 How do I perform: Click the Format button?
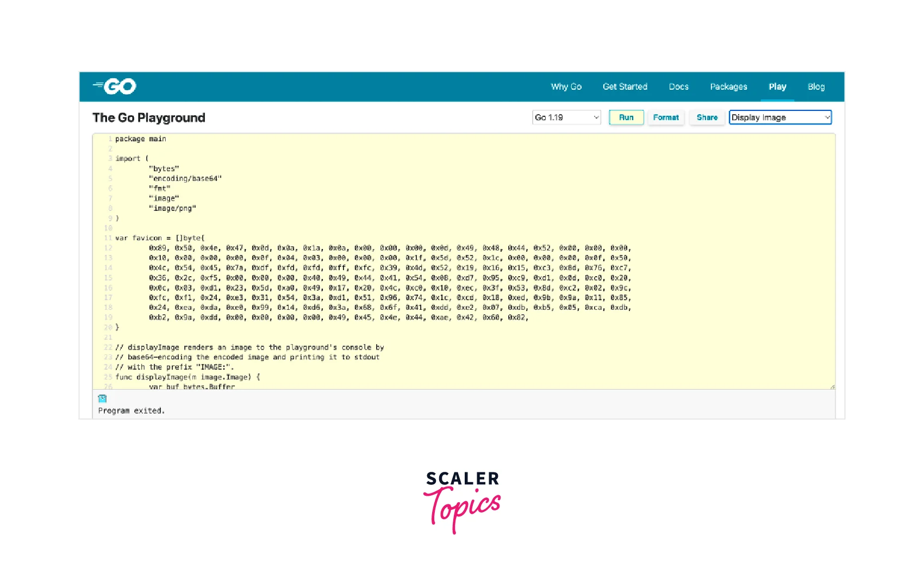click(666, 117)
